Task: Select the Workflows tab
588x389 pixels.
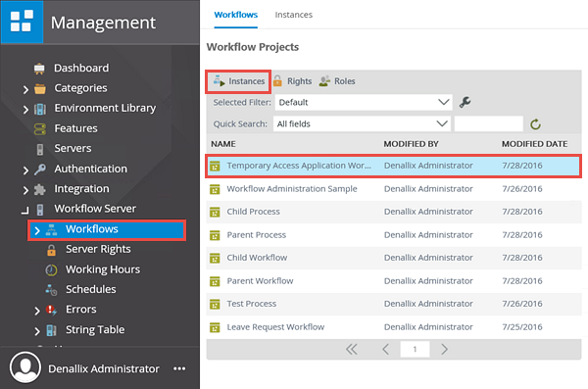Action: pos(236,15)
